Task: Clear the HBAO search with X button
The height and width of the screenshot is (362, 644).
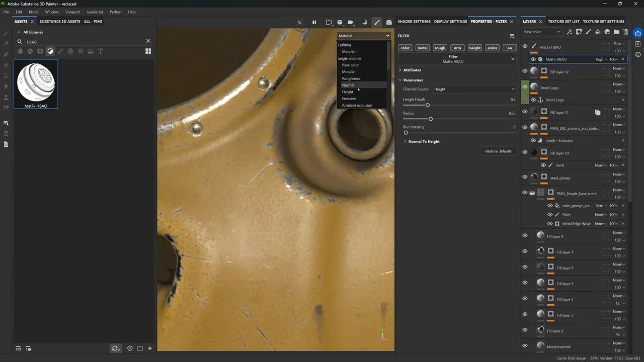Action: point(148,41)
